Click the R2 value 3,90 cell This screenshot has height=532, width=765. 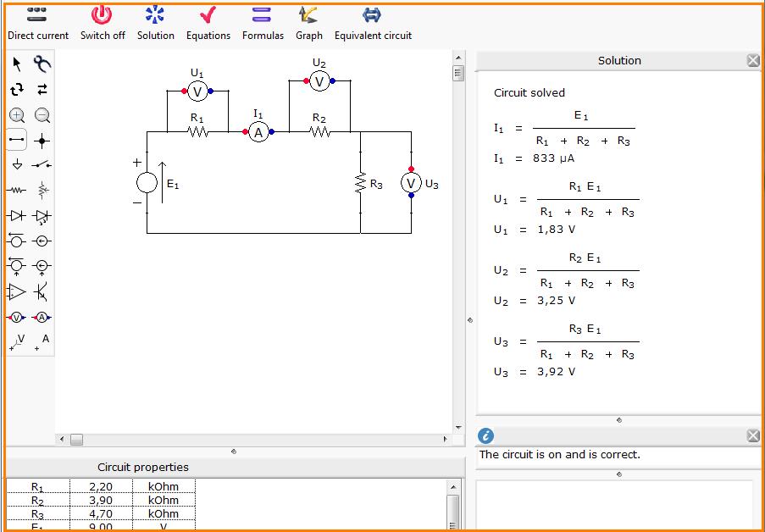coord(101,500)
